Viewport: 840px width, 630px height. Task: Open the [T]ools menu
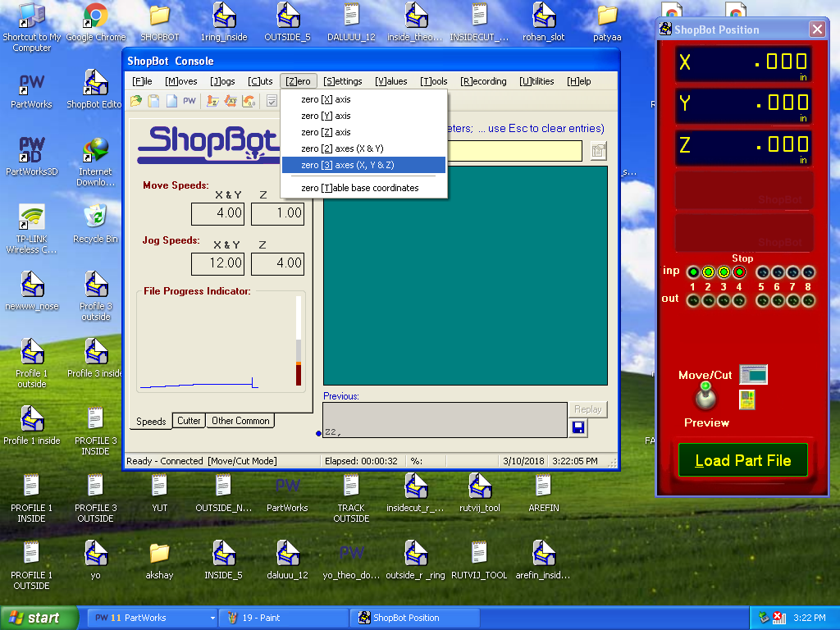click(434, 81)
